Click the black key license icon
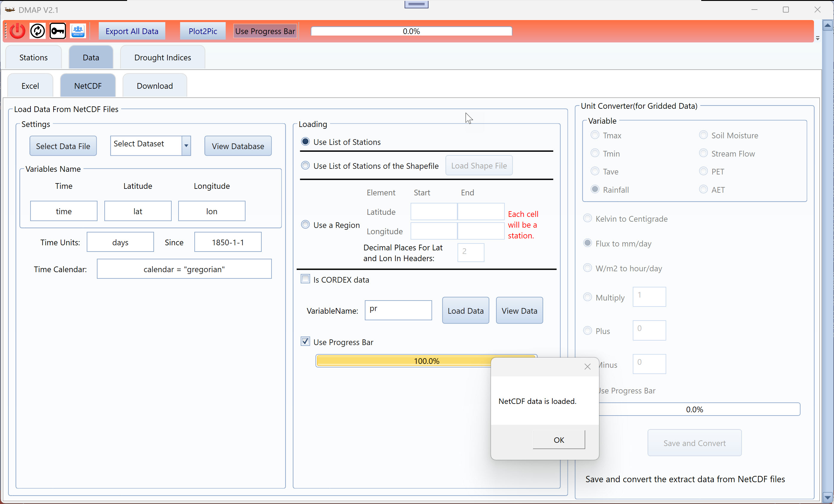 tap(58, 31)
